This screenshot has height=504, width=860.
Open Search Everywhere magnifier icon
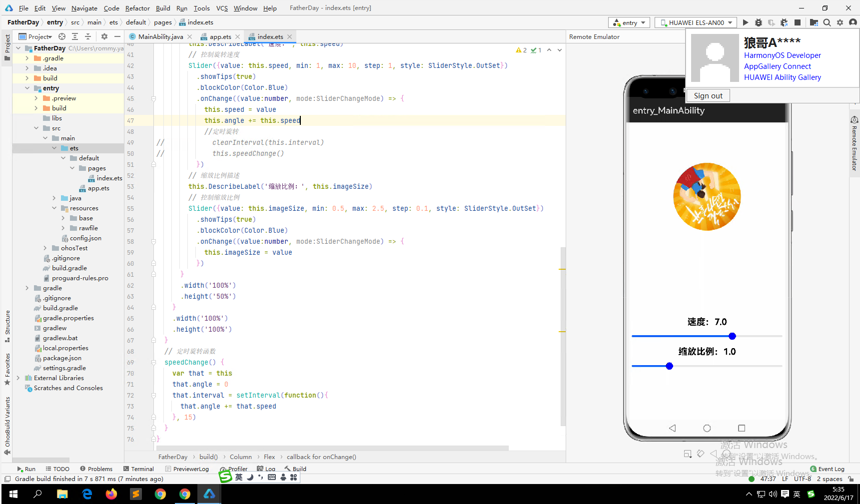point(827,22)
